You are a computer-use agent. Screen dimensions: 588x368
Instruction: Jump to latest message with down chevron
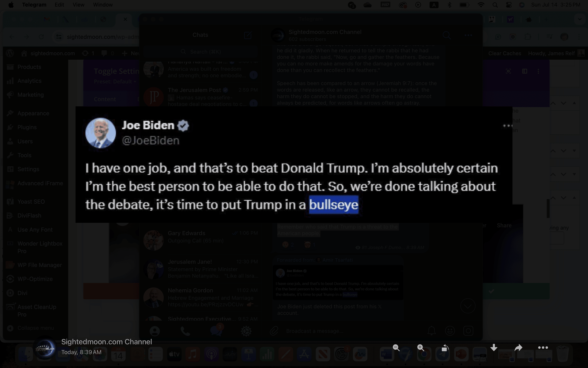tap(468, 306)
